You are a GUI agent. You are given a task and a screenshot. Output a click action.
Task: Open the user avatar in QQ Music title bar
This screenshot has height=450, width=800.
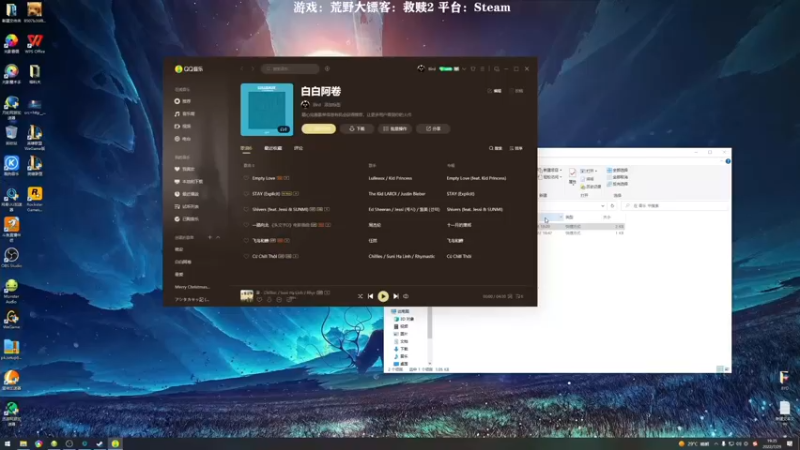coord(421,68)
